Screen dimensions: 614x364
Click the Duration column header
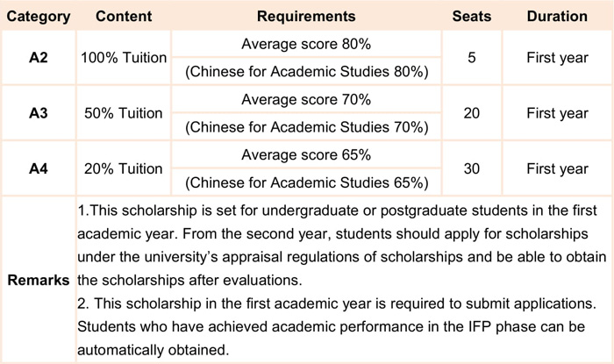click(557, 17)
